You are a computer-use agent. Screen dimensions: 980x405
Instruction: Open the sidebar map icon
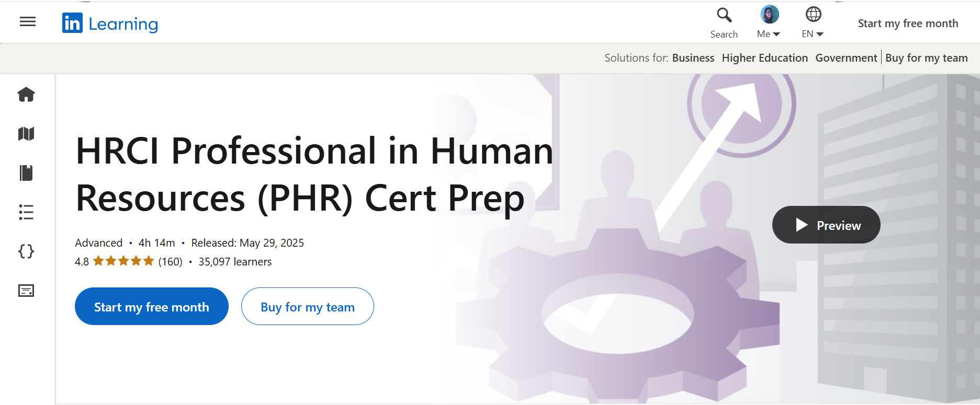(26, 134)
